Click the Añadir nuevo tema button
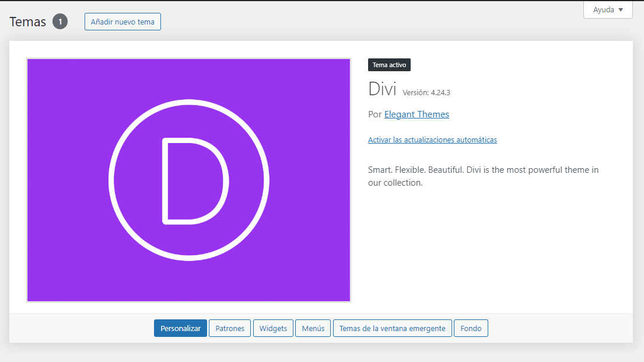Viewport: 644px width, 362px height. pyautogui.click(x=123, y=22)
